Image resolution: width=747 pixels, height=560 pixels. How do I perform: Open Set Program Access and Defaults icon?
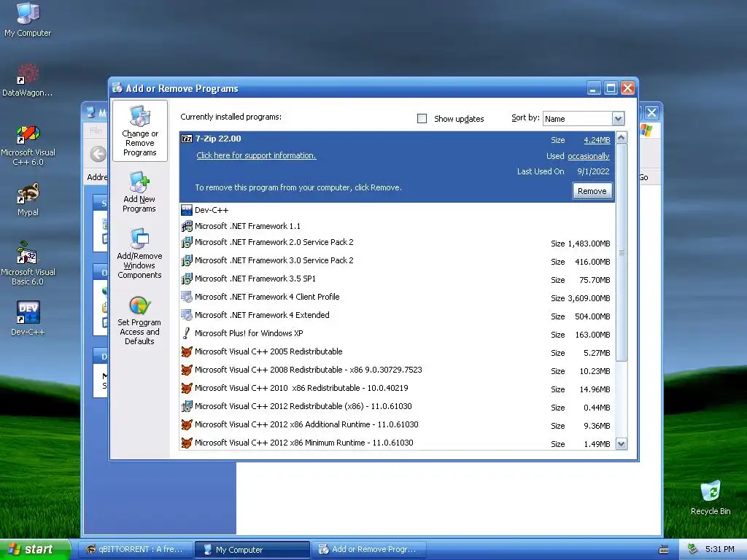coord(139,320)
